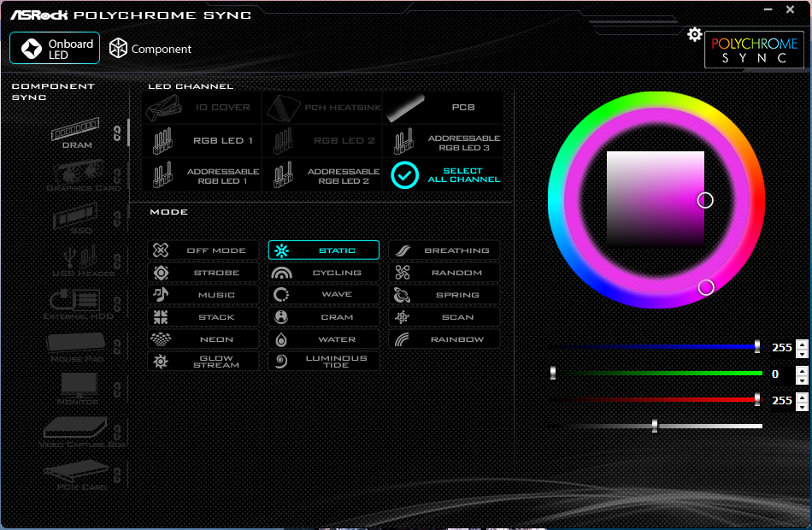Image resolution: width=812 pixels, height=530 pixels.
Task: Switch to the Onboard LED tab
Action: 55,48
